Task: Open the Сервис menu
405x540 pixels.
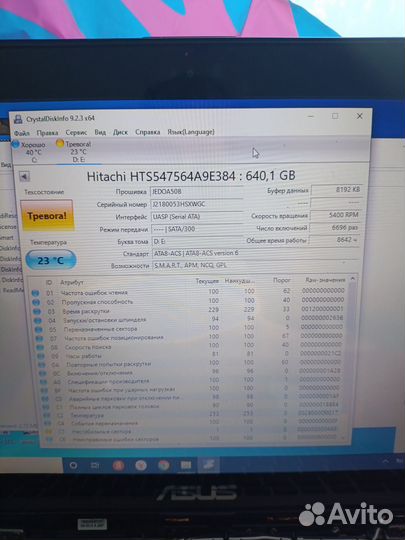Action: 76,132
